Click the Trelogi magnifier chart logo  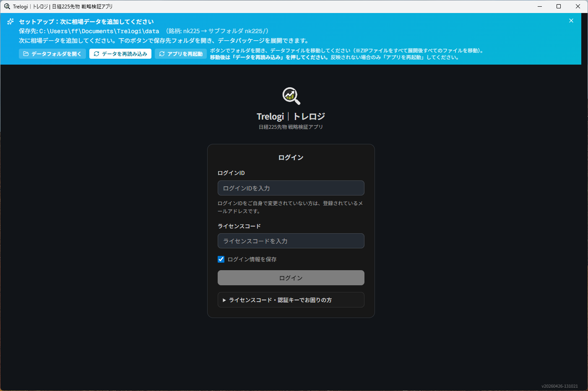click(291, 96)
